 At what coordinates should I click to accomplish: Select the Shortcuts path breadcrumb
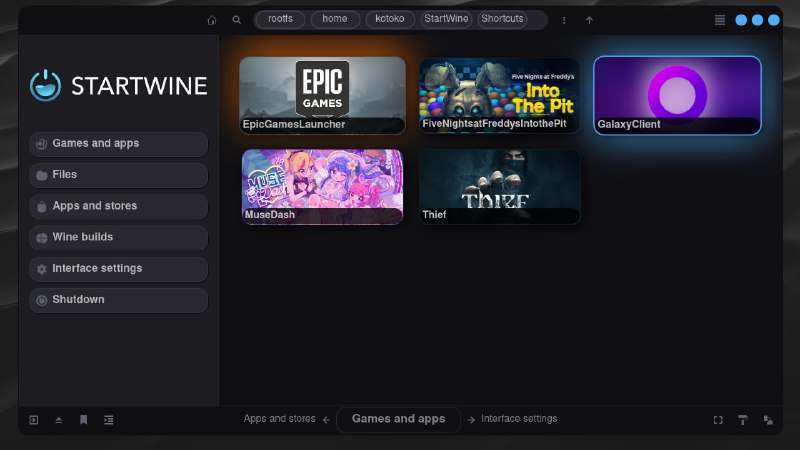502,19
